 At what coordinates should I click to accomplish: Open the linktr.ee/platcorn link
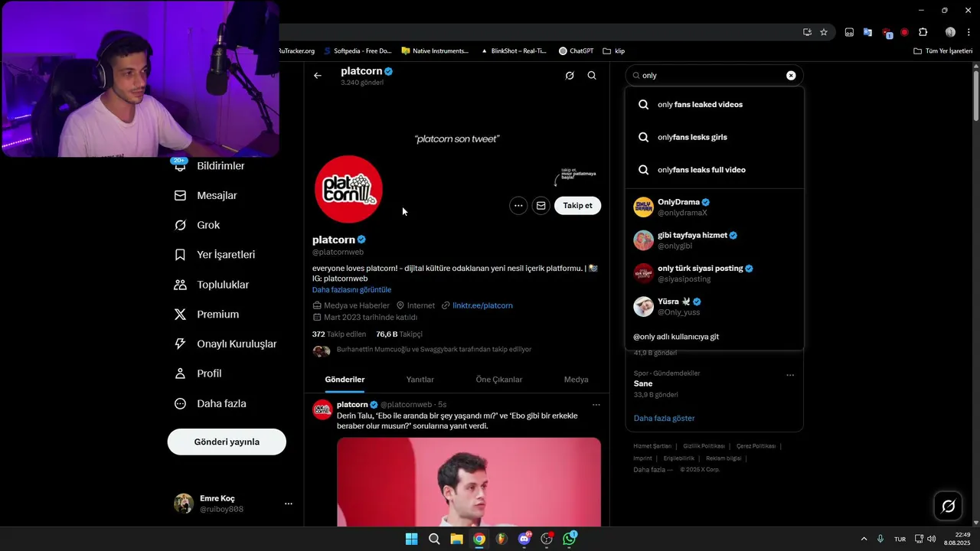[482, 305]
